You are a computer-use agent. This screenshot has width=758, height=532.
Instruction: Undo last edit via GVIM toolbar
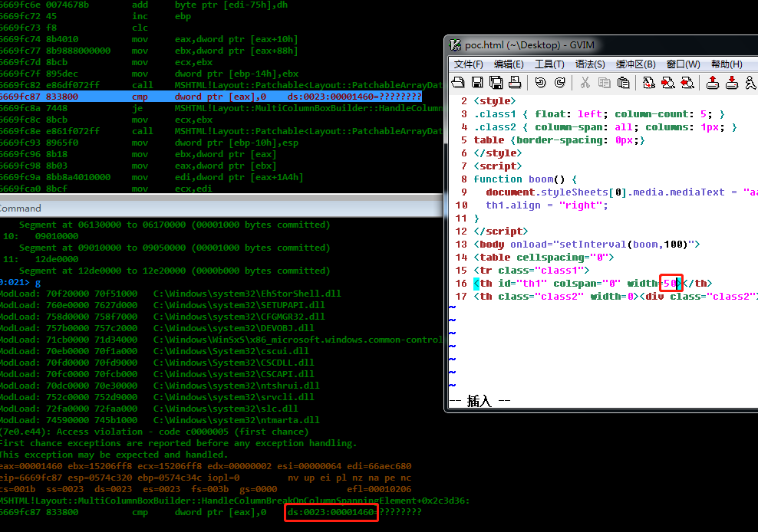point(540,83)
